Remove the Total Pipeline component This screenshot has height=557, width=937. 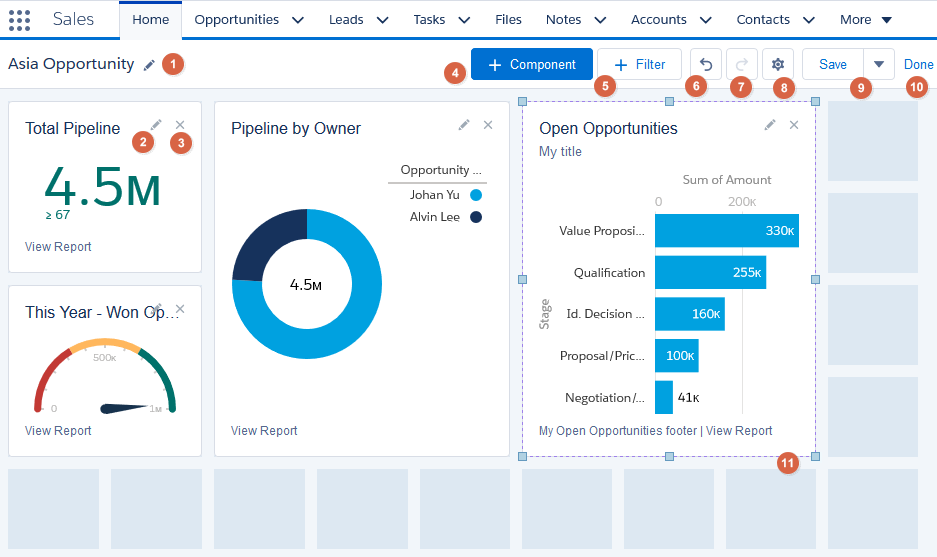tap(180, 124)
